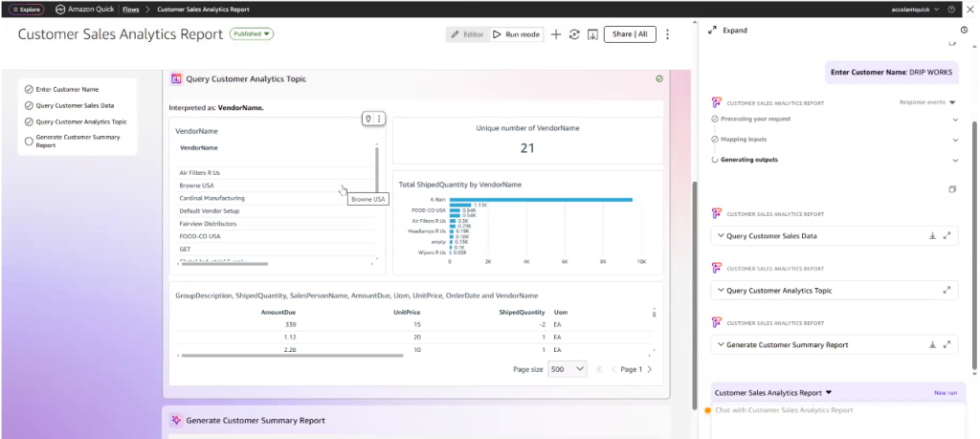Click the Query Customer Analytics Topic card icon
Viewport: 980px width, 439px height.
click(x=176, y=78)
